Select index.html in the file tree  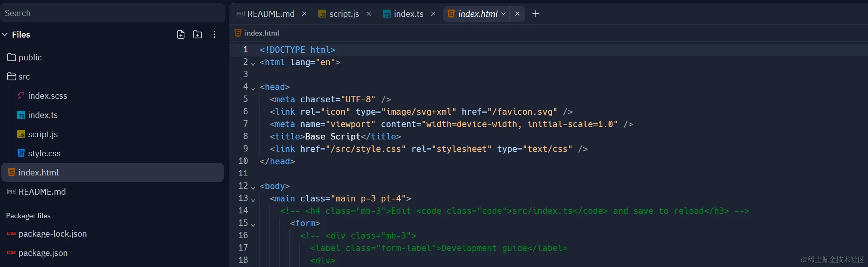[113, 172]
